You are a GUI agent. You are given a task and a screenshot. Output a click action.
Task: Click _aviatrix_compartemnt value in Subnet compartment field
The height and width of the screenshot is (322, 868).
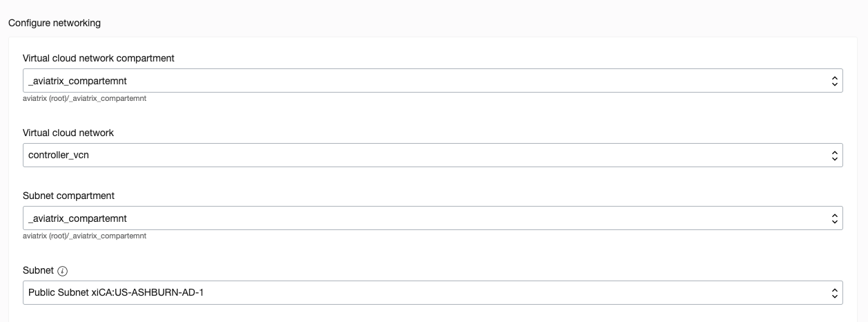tap(77, 218)
